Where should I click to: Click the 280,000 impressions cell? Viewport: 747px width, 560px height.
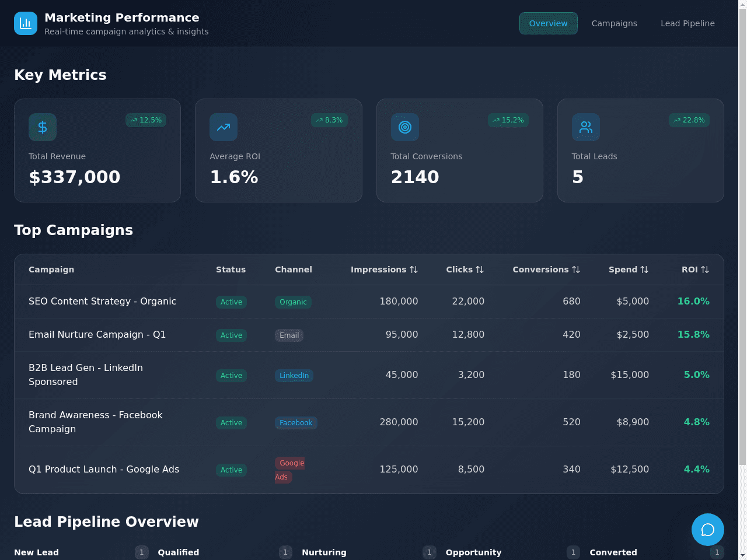click(399, 422)
